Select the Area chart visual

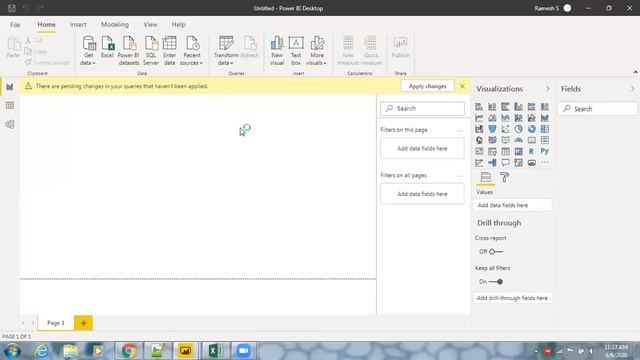pos(492,118)
